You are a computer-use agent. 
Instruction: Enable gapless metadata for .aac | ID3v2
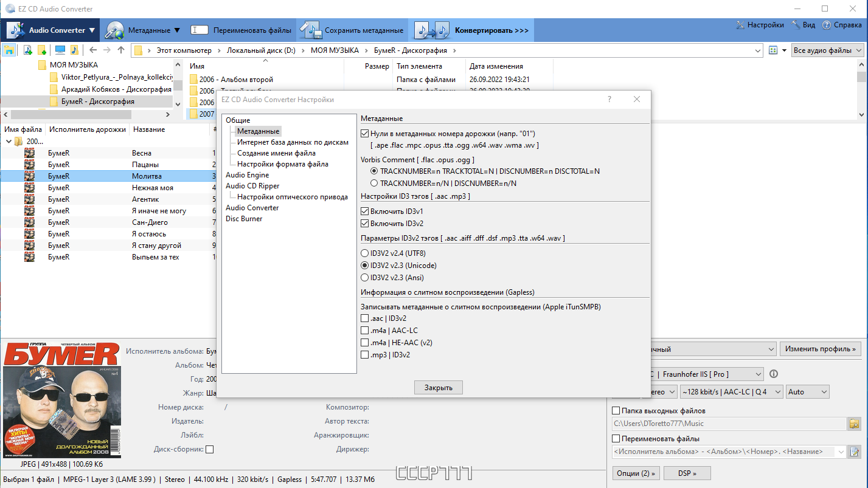[365, 318]
